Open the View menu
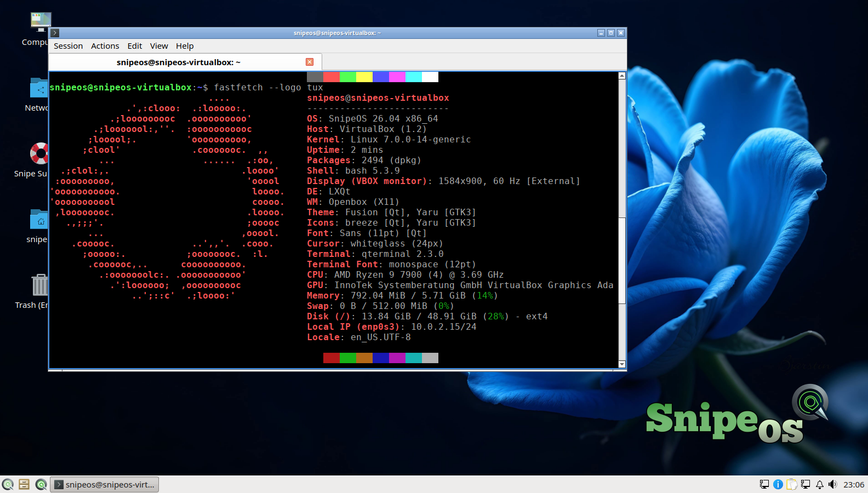Screen dimensions: 868x493 click(159, 46)
